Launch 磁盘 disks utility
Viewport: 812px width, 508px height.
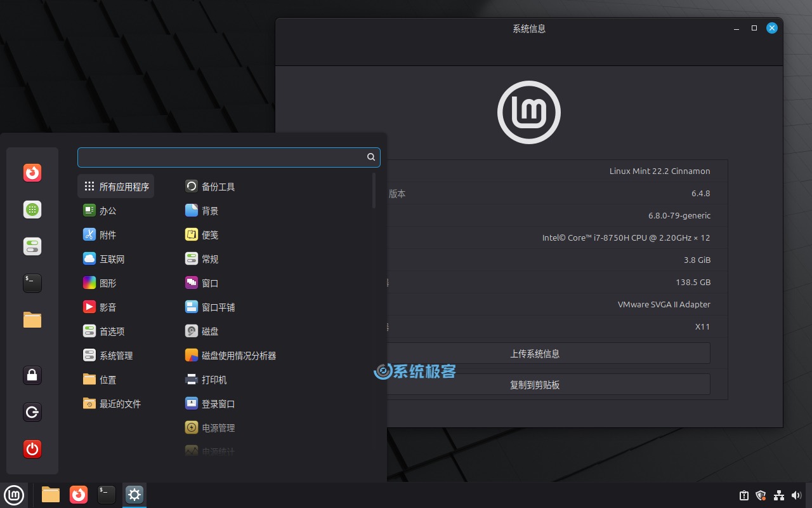(x=202, y=331)
